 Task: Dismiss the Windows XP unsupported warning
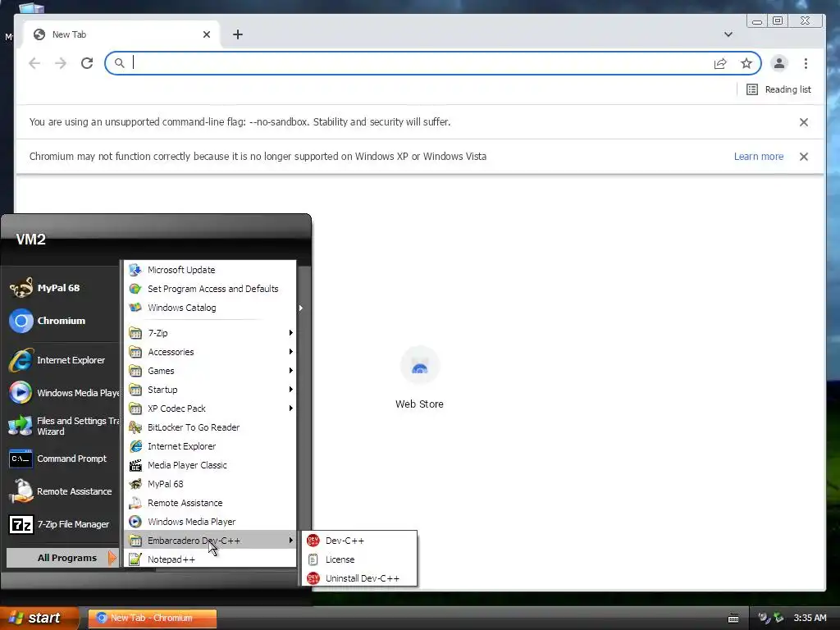click(x=804, y=157)
